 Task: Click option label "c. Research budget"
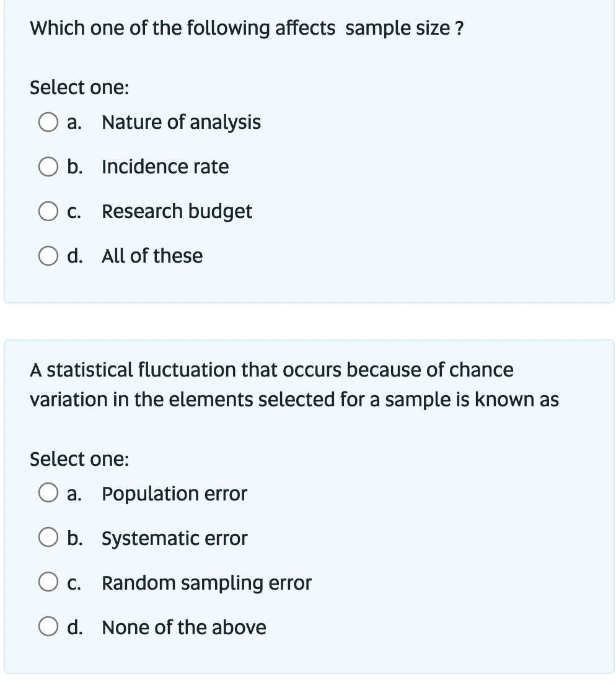click(160, 211)
